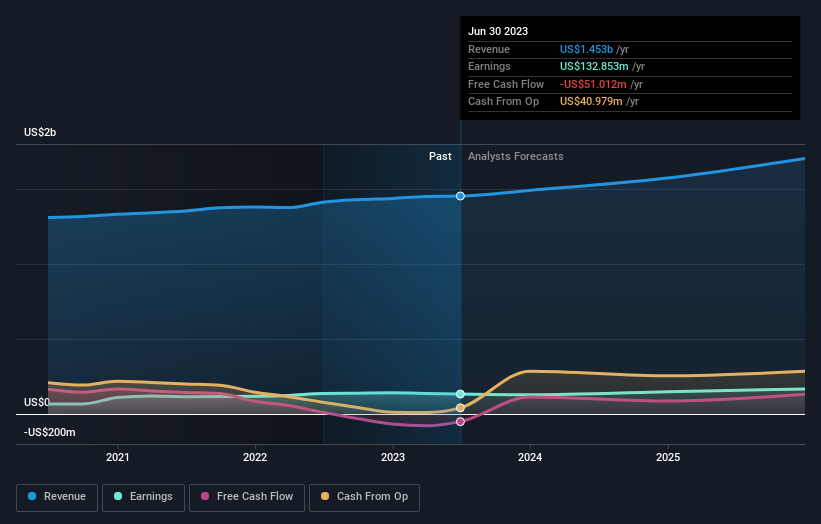This screenshot has width=821, height=524.
Task: Toggle the Earnings legend button
Action: (143, 497)
